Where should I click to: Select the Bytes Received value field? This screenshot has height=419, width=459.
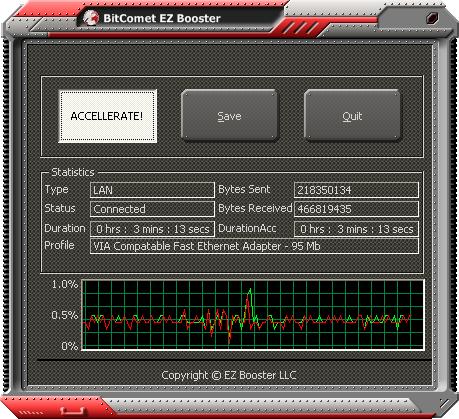(x=356, y=209)
